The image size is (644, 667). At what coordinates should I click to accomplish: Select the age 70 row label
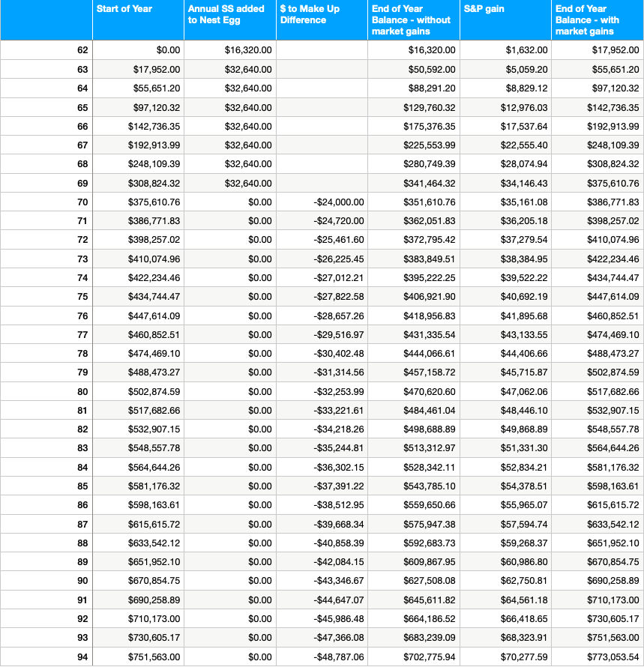click(82, 202)
